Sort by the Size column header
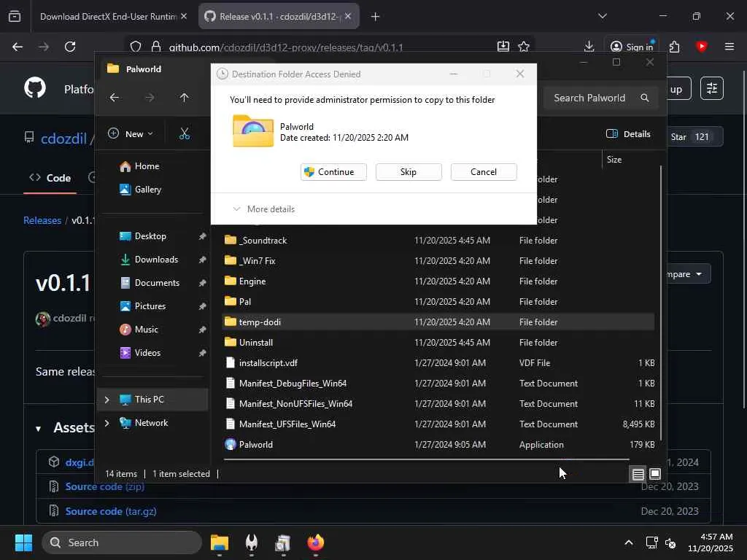This screenshot has height=560, width=747. coord(614,160)
